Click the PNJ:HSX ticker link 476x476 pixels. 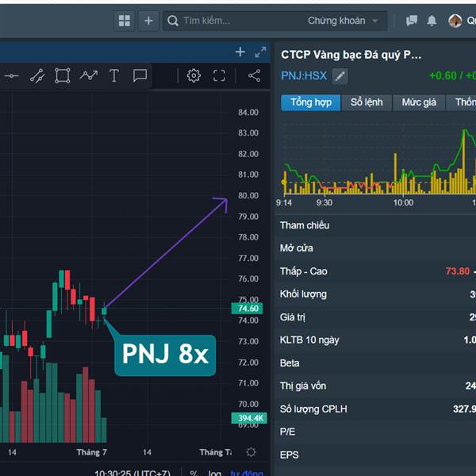304,75
